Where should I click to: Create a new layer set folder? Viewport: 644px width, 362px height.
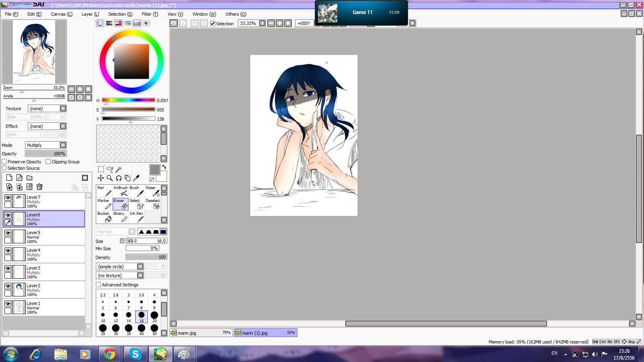click(x=29, y=178)
